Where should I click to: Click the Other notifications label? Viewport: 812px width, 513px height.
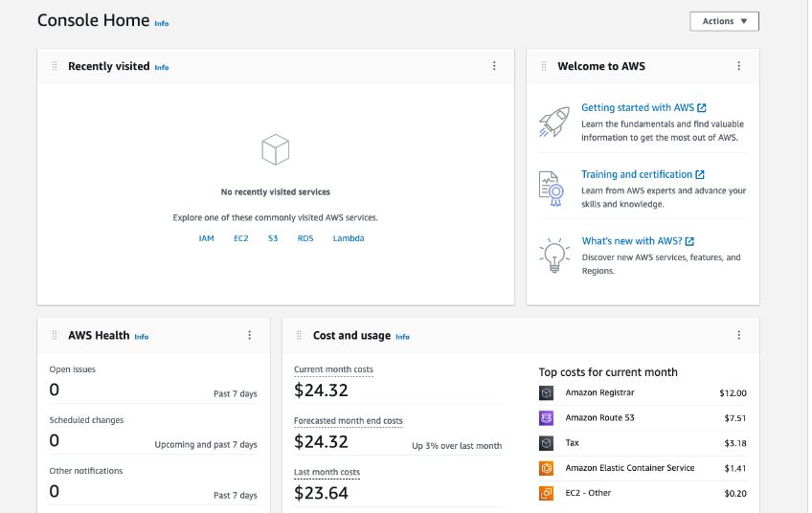pyautogui.click(x=86, y=471)
